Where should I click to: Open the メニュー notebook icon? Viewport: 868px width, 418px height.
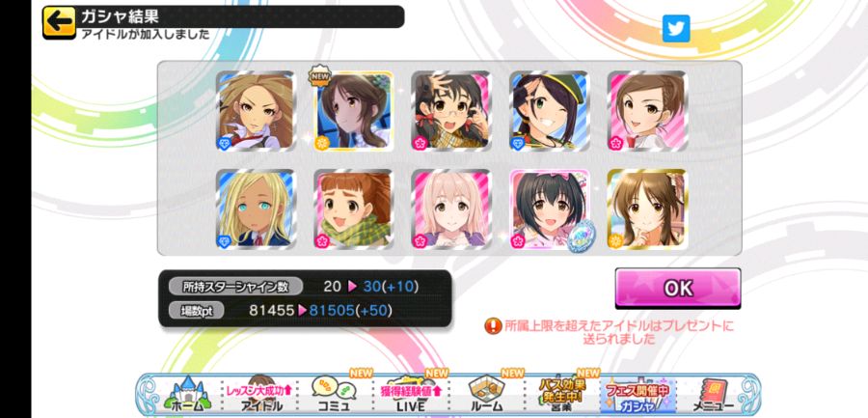(x=714, y=394)
